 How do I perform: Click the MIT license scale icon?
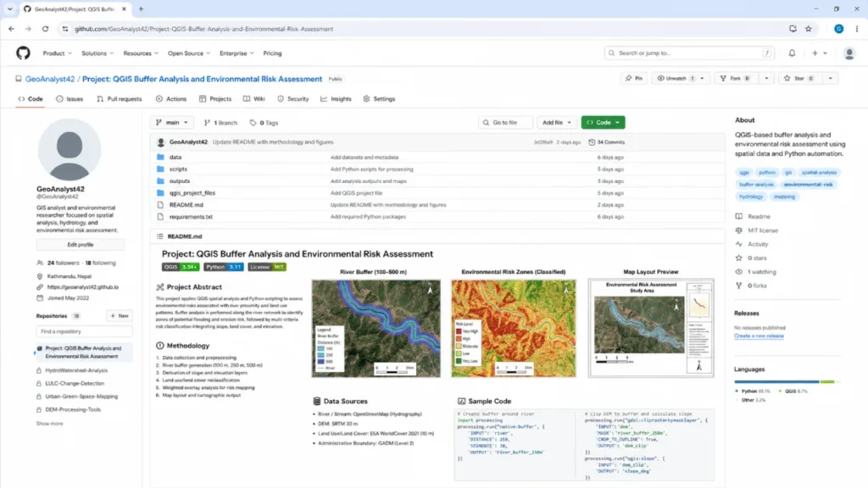738,230
